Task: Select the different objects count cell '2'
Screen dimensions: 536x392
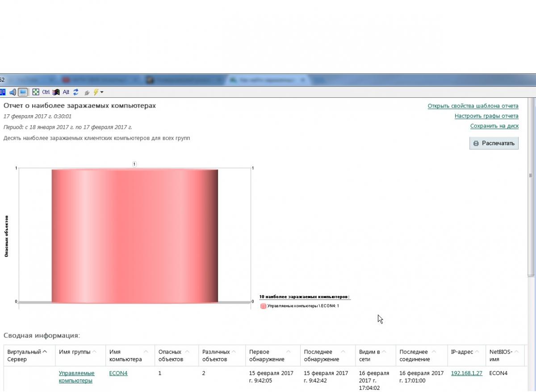Action: pos(204,373)
